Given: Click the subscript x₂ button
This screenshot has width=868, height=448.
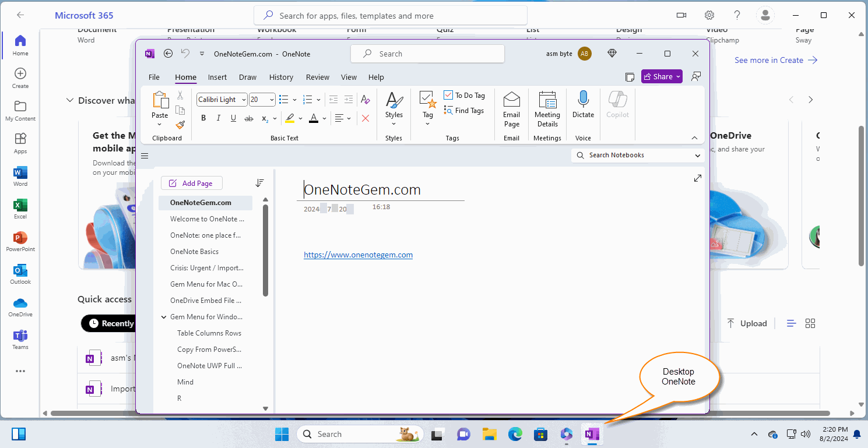Looking at the screenshot, I should coord(265,118).
